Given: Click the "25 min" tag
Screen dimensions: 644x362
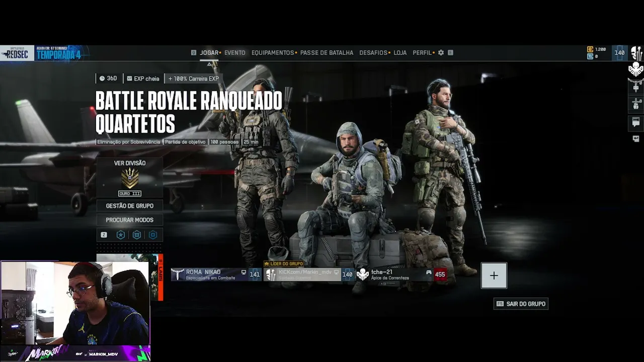Looking at the screenshot, I should coord(251,142).
